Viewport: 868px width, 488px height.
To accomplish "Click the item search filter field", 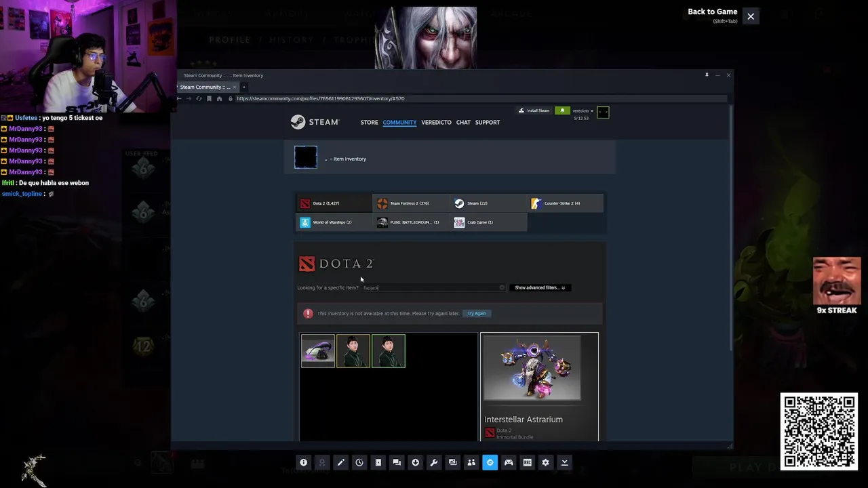I will pyautogui.click(x=433, y=287).
